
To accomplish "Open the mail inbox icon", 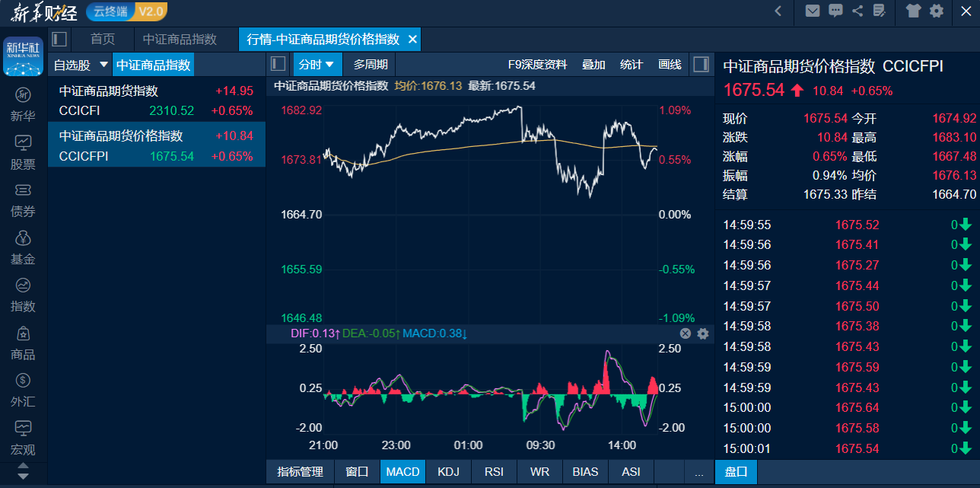I will point(813,11).
